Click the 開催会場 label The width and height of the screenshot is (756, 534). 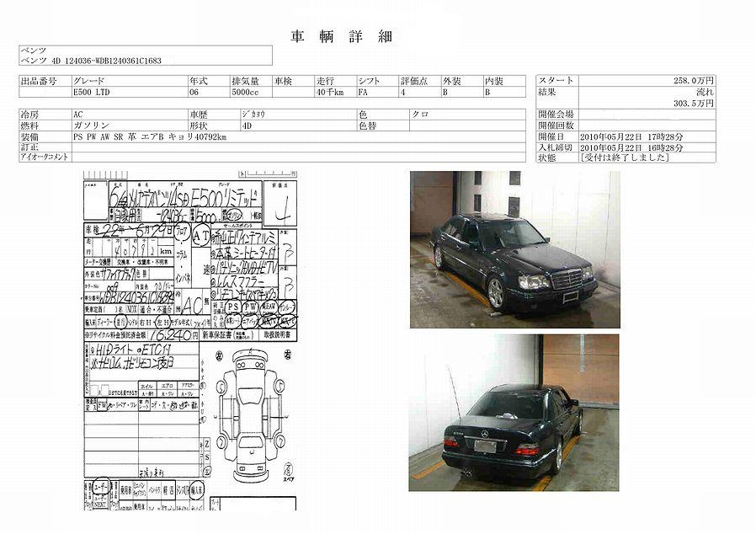coord(556,115)
